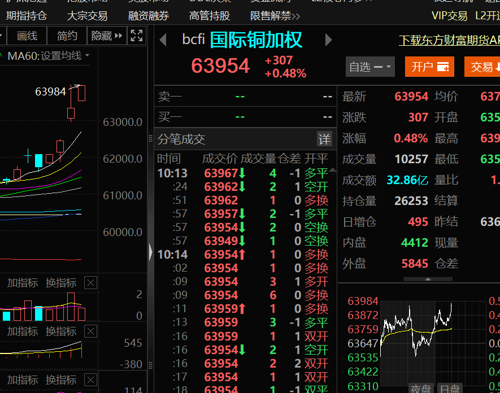Screen dimensions: 500x393
Task: Close the second indicator sub-chart panel
Action: [91, 331]
